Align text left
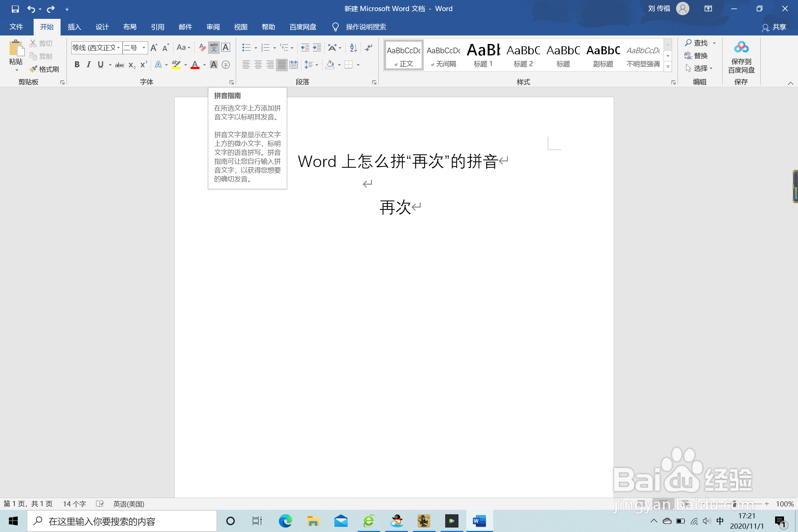This screenshot has width=798, height=532. pyautogui.click(x=246, y=65)
